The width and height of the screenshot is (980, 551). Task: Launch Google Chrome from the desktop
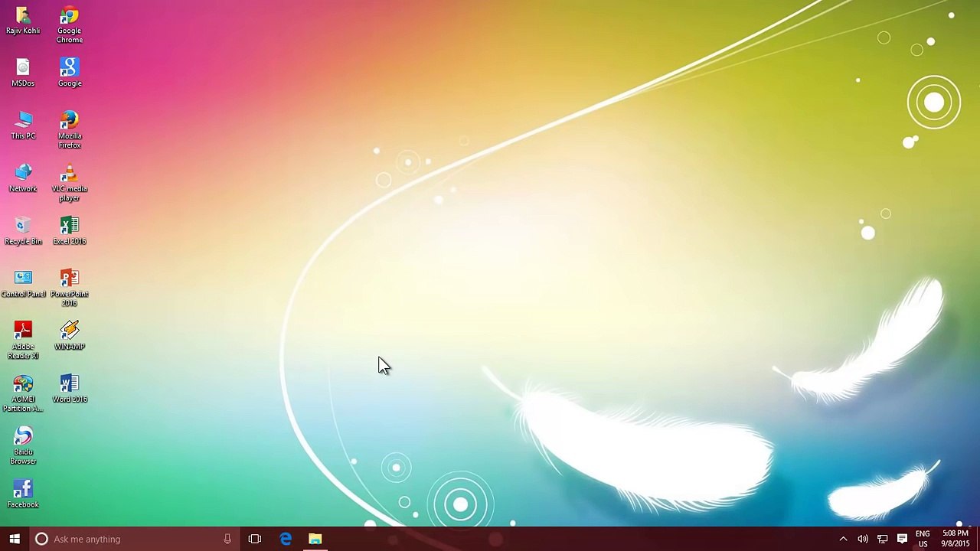coord(69,24)
